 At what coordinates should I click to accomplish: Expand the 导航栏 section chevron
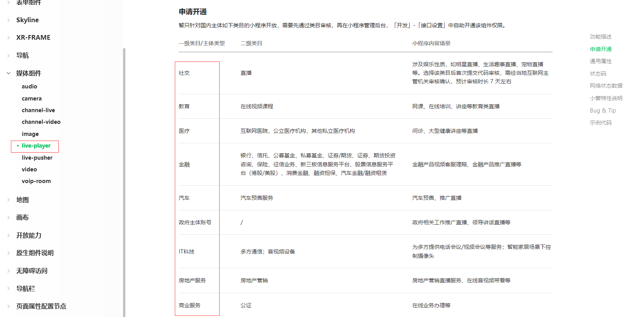(9, 289)
